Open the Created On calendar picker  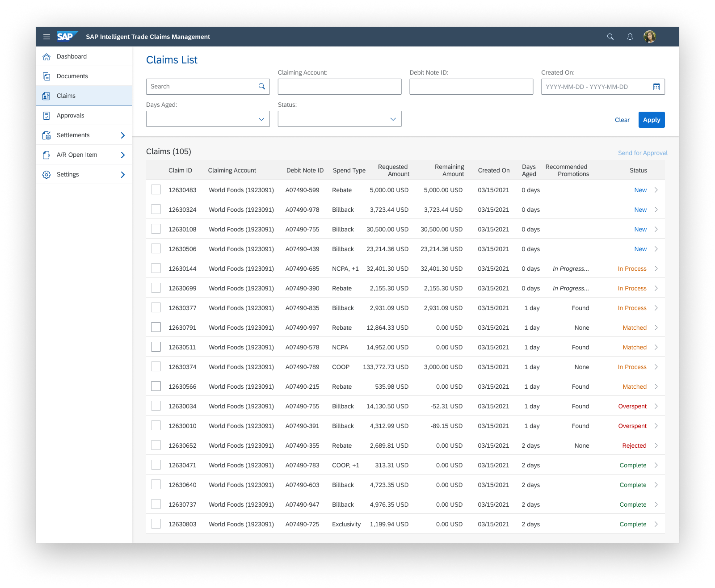tap(656, 87)
